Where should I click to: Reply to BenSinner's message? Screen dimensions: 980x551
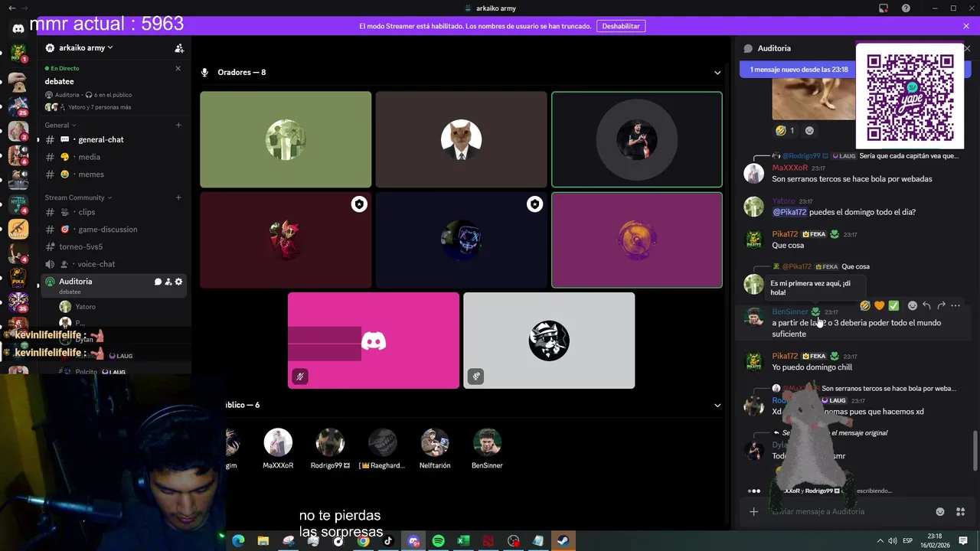point(926,305)
